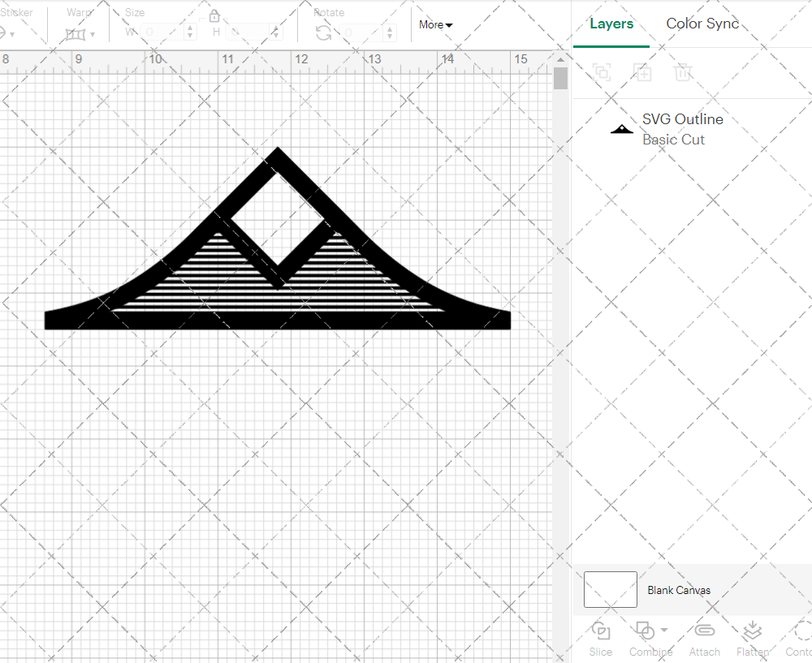
Task: Click the Blank Canvas color swatch
Action: [x=611, y=589]
